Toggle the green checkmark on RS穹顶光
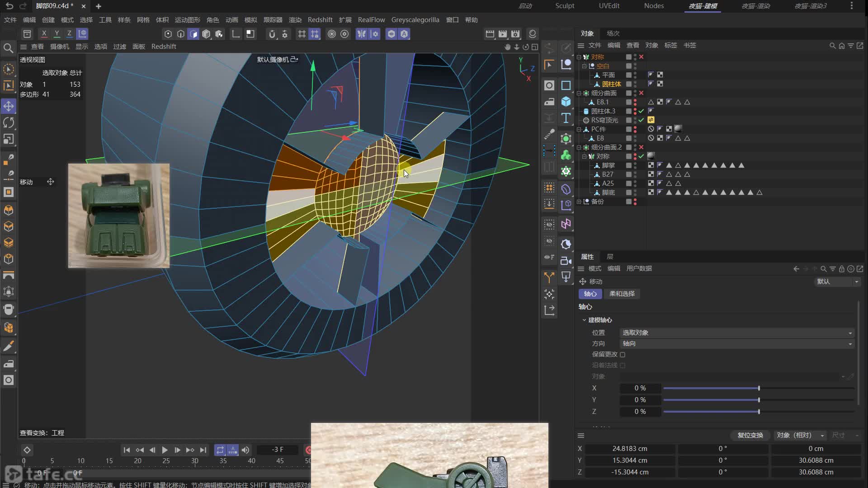The height and width of the screenshot is (488, 868). 641,120
